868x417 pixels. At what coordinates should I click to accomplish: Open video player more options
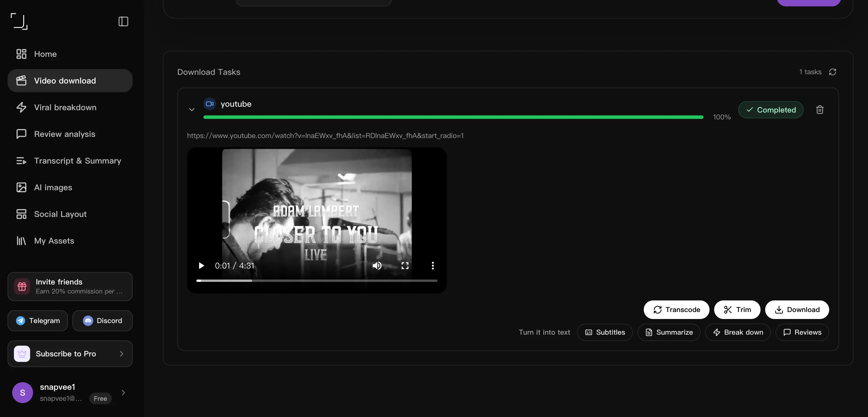pyautogui.click(x=433, y=266)
